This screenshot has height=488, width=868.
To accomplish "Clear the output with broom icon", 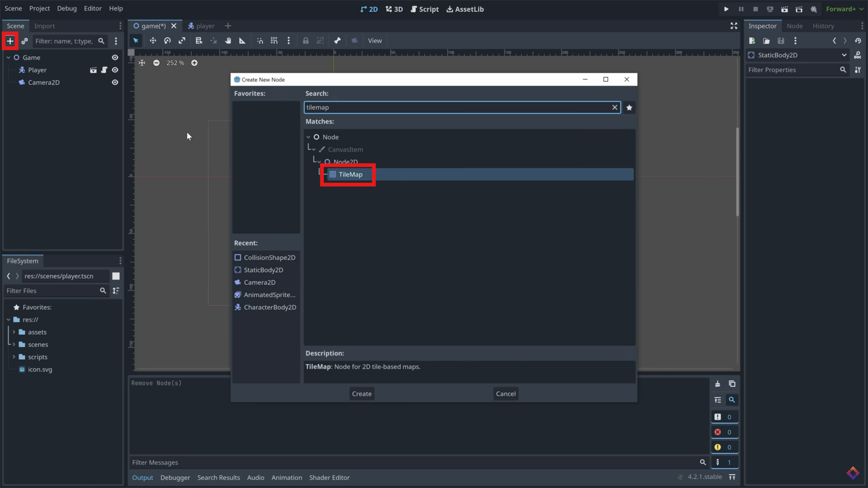I will (x=718, y=384).
